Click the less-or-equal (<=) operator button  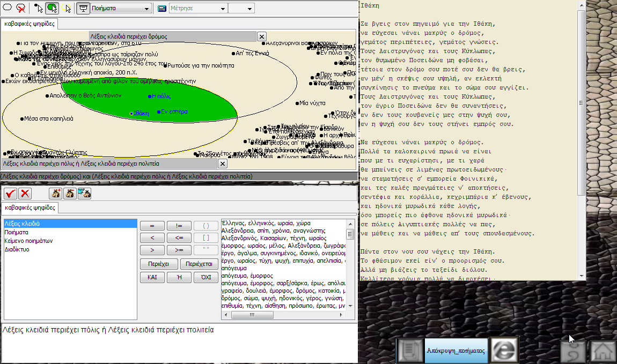point(179,238)
